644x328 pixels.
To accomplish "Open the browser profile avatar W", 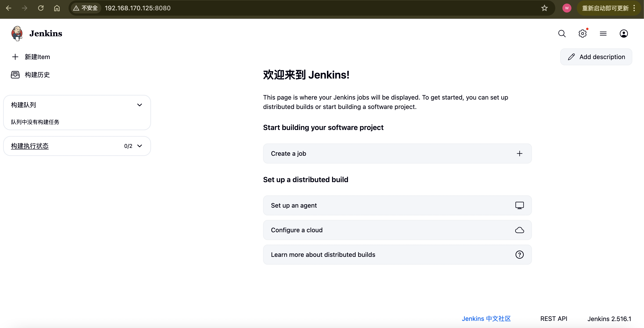I will [567, 8].
